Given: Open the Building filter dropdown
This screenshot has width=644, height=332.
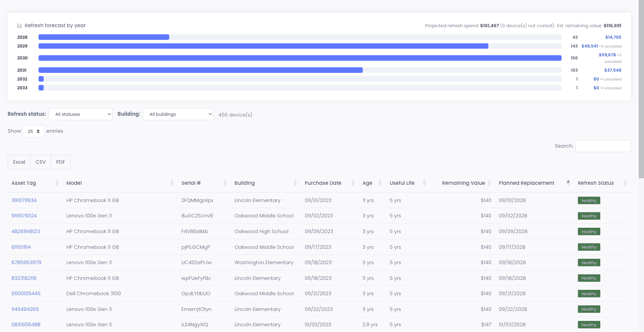Looking at the screenshot, I should [x=178, y=114].
